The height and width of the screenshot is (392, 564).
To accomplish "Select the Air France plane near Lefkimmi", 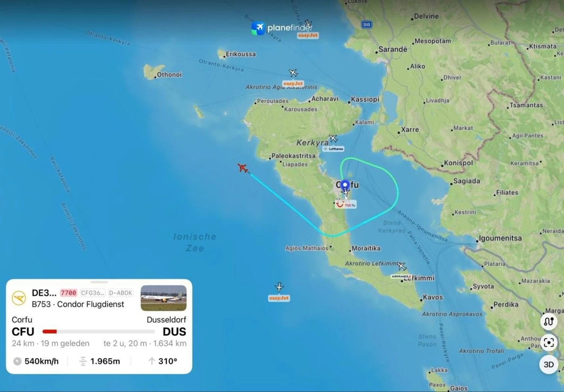I will point(402,266).
